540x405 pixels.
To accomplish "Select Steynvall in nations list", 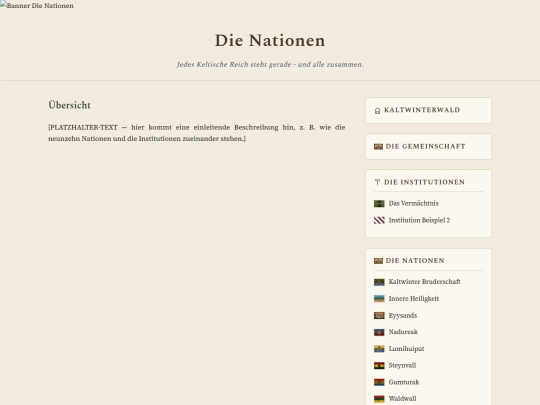I will click(402, 365).
